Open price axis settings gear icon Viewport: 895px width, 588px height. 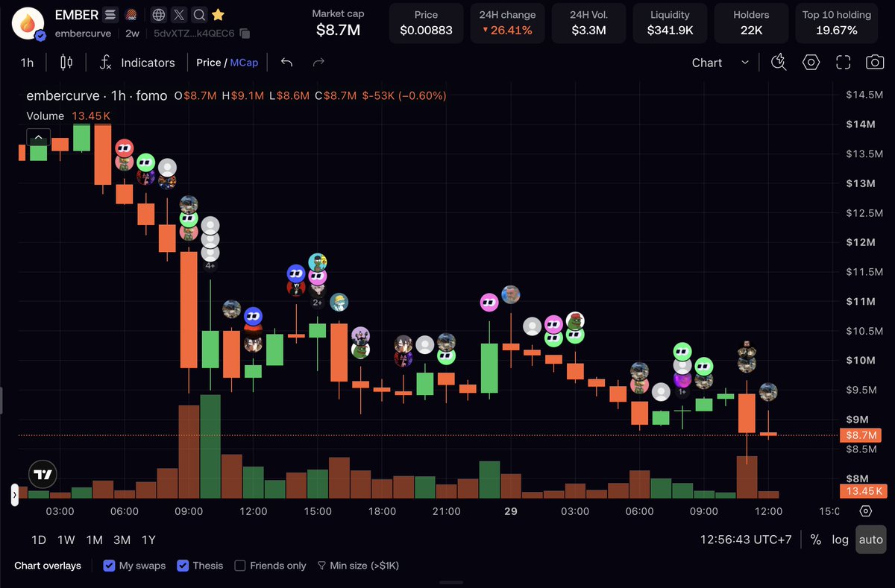[865, 511]
